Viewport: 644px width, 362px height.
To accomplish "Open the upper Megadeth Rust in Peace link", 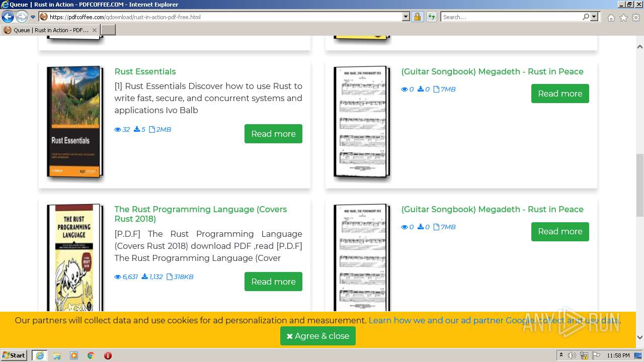I will [x=492, y=71].
